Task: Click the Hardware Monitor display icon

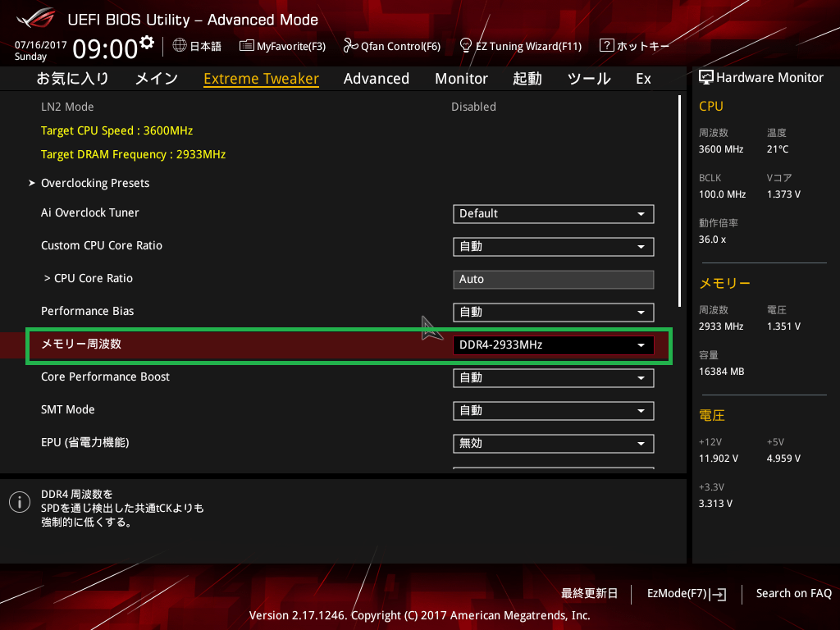Action: tap(705, 77)
